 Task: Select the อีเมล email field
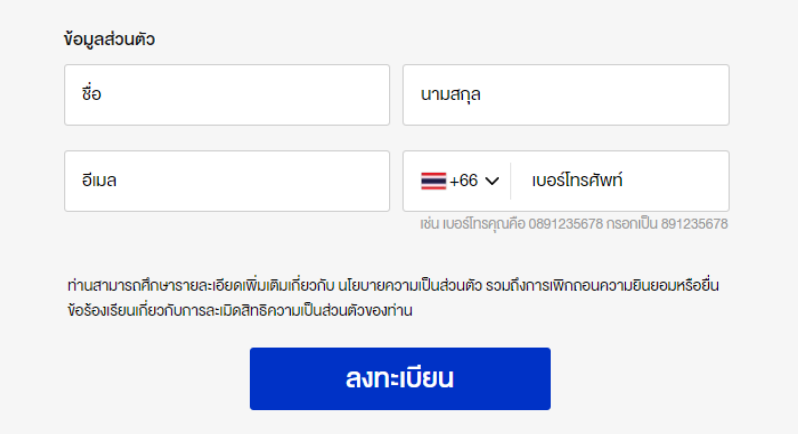pos(227,181)
